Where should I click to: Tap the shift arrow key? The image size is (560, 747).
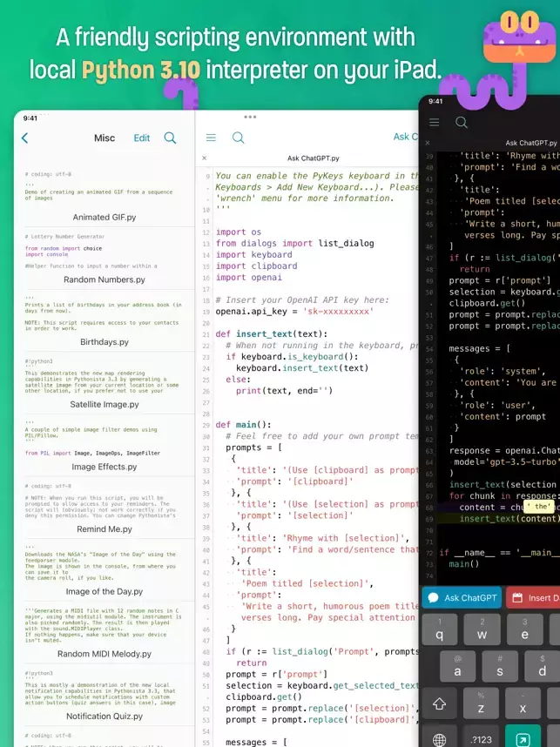pos(440,703)
